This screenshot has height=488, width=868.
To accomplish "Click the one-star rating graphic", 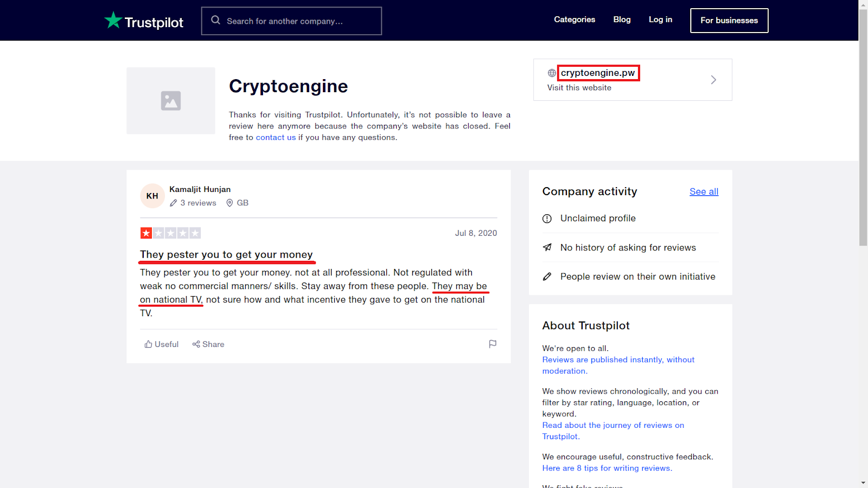I will [170, 233].
